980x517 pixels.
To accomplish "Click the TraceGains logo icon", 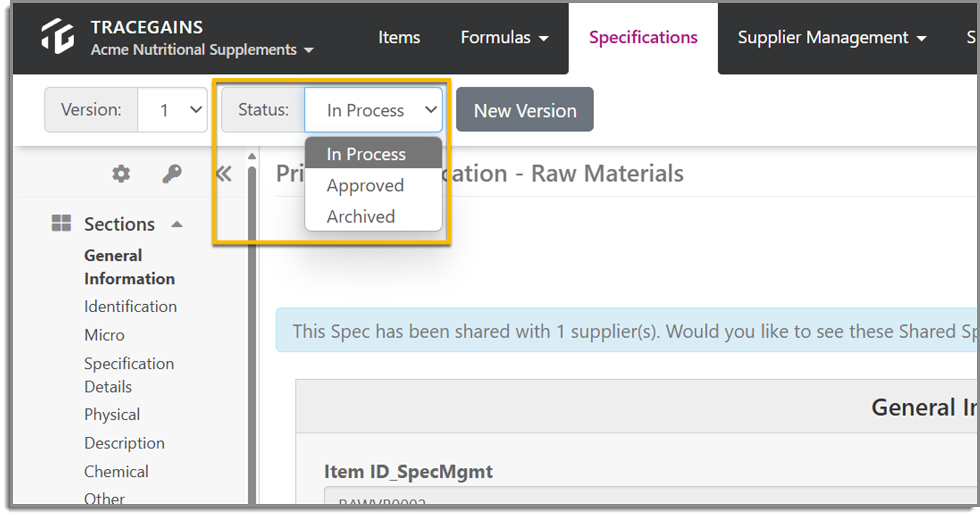I will pos(58,36).
